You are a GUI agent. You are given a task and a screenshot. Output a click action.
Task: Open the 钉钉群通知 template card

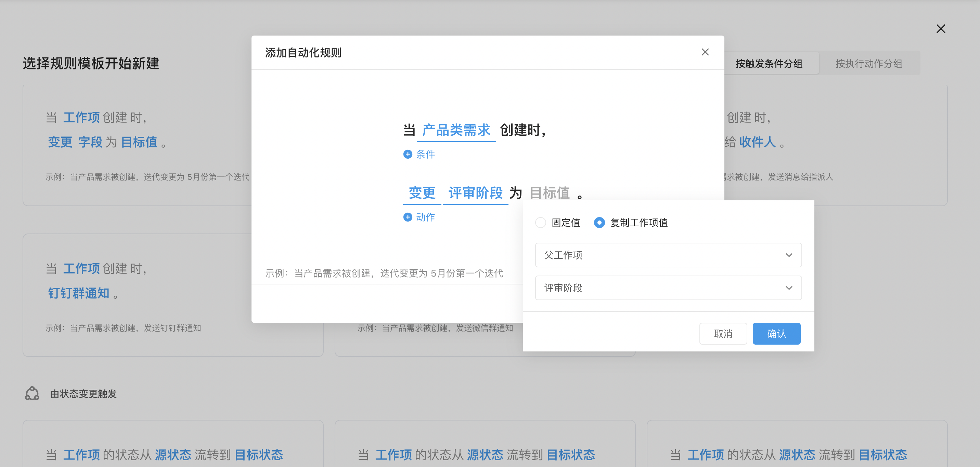[x=173, y=295]
